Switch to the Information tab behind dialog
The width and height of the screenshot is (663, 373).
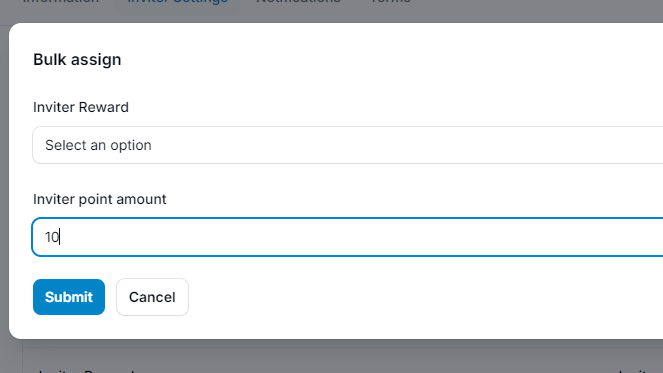60,2
